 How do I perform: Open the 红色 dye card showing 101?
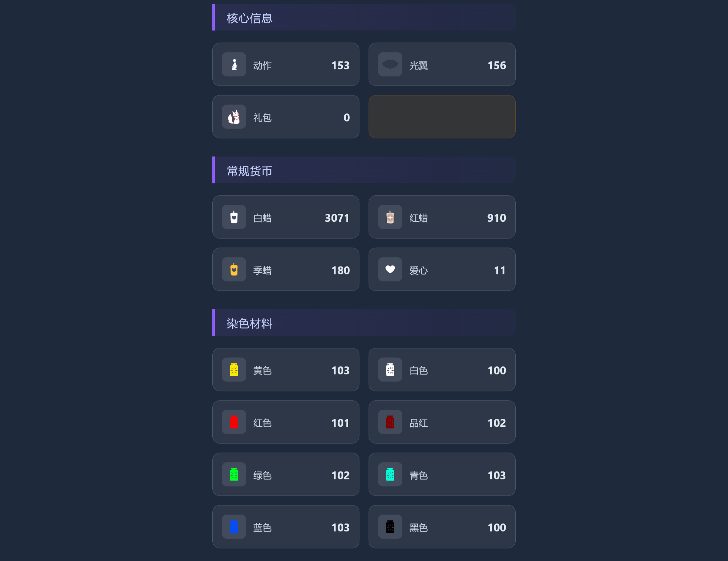click(286, 422)
